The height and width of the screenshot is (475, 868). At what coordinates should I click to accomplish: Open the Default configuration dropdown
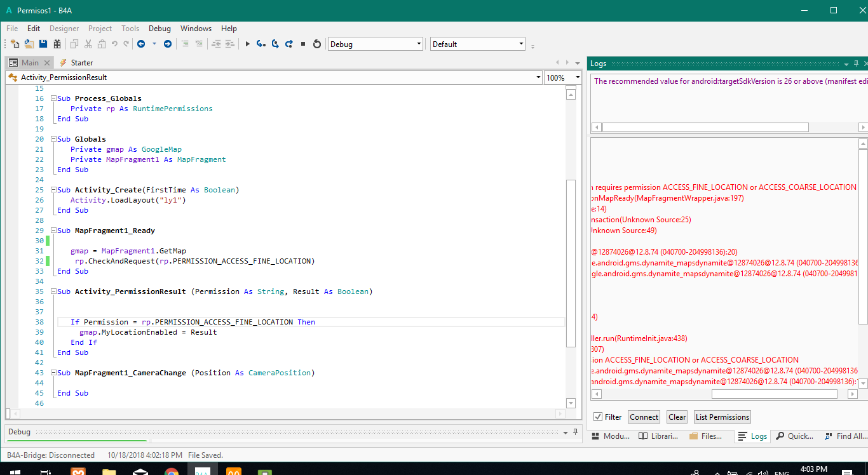(x=521, y=44)
